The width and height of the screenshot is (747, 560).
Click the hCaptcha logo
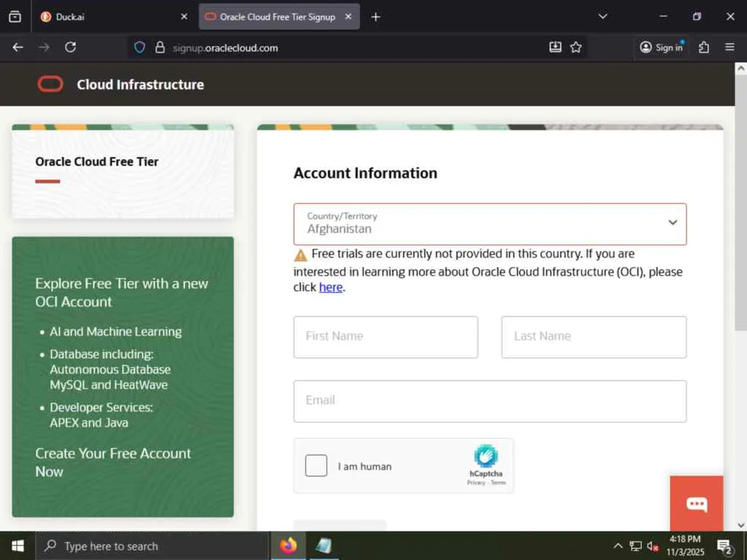click(486, 456)
